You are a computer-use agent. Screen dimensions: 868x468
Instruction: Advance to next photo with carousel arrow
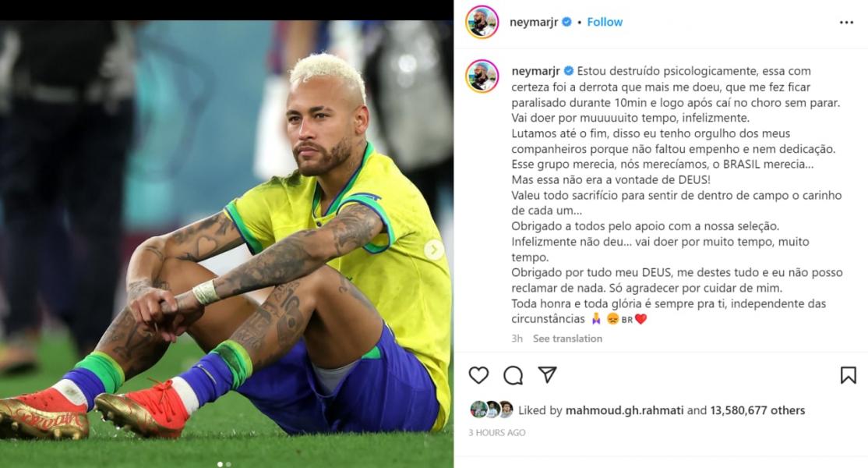(x=434, y=250)
